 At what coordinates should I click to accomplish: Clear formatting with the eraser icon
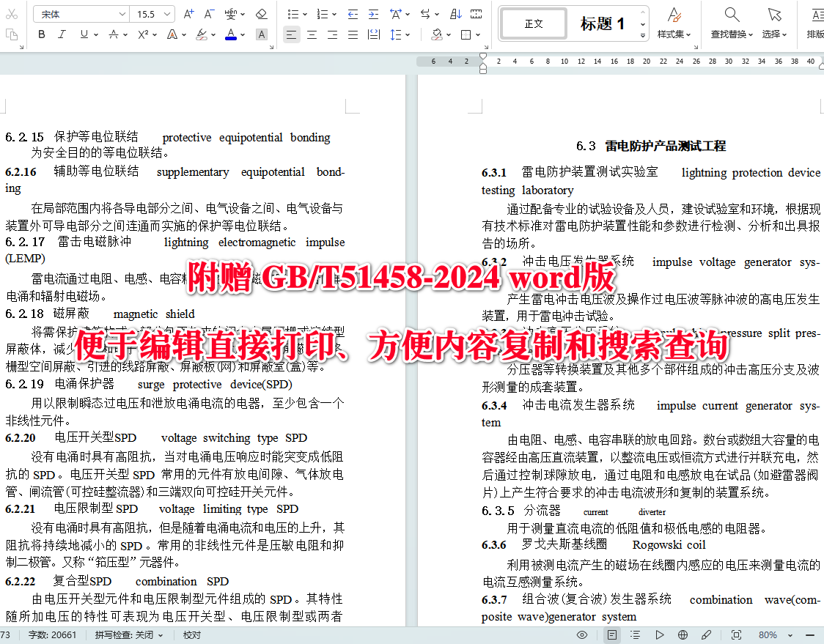[261, 14]
